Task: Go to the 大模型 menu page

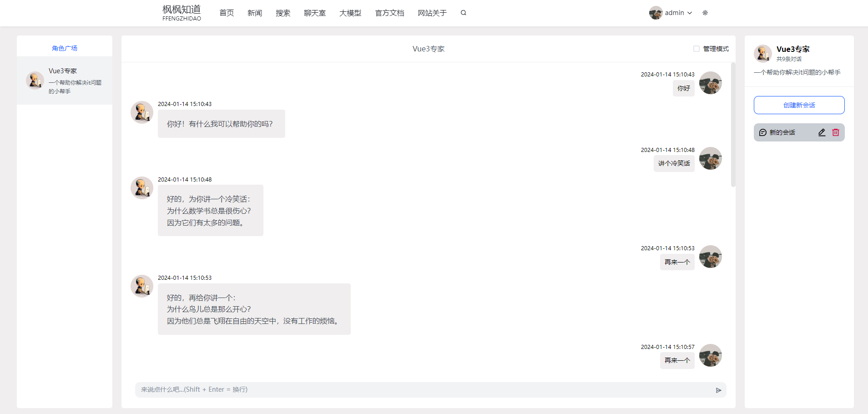Action: pyautogui.click(x=350, y=13)
